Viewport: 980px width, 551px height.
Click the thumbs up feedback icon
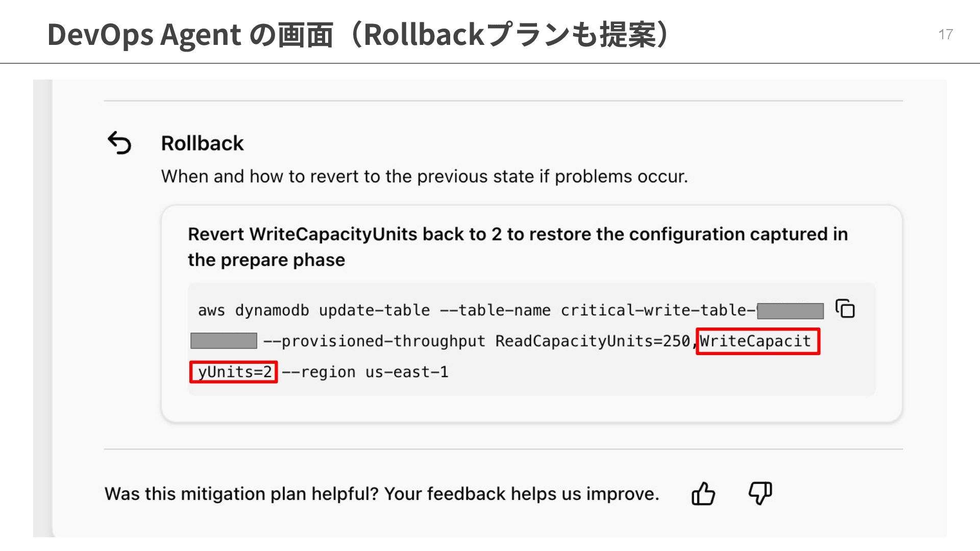tap(703, 493)
